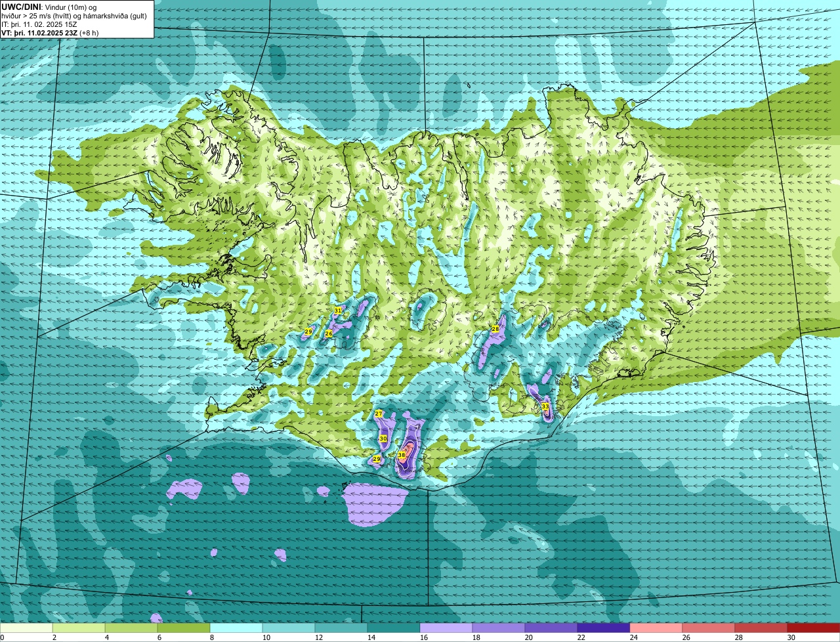Click the yellow gust label 26
The width and height of the screenshot is (840, 642).
click(329, 333)
